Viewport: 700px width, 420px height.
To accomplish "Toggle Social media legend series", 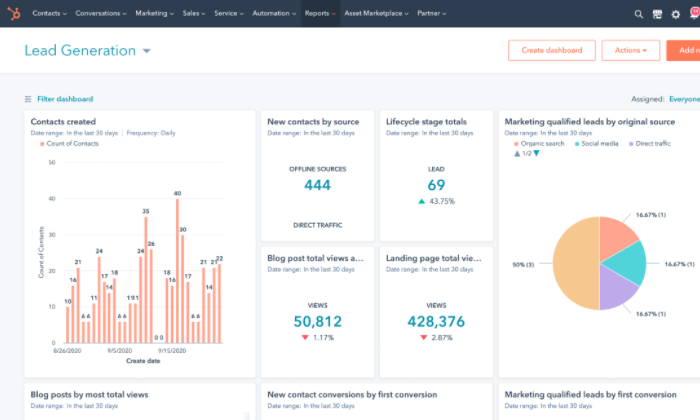I will (601, 143).
